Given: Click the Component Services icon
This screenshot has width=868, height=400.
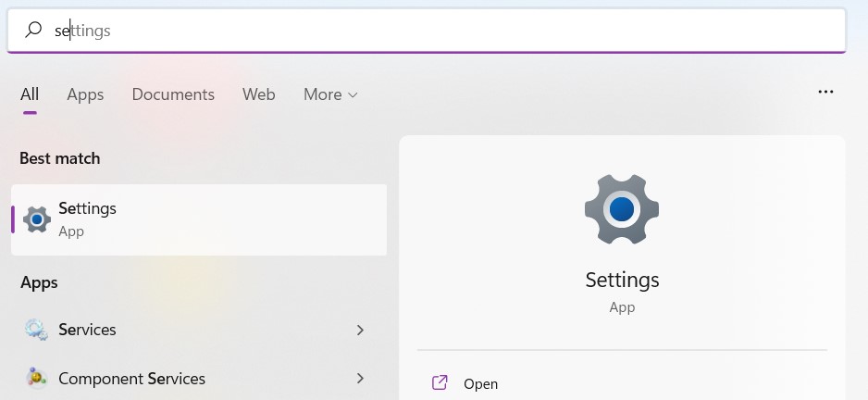Looking at the screenshot, I should point(36,378).
